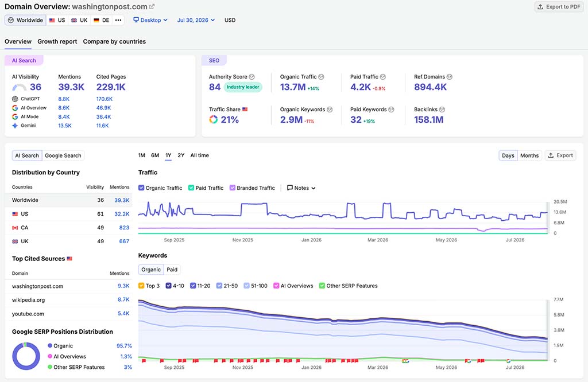The height and width of the screenshot is (382, 588).
Task: Toggle the Top 3 checkbox
Action: [141, 286]
